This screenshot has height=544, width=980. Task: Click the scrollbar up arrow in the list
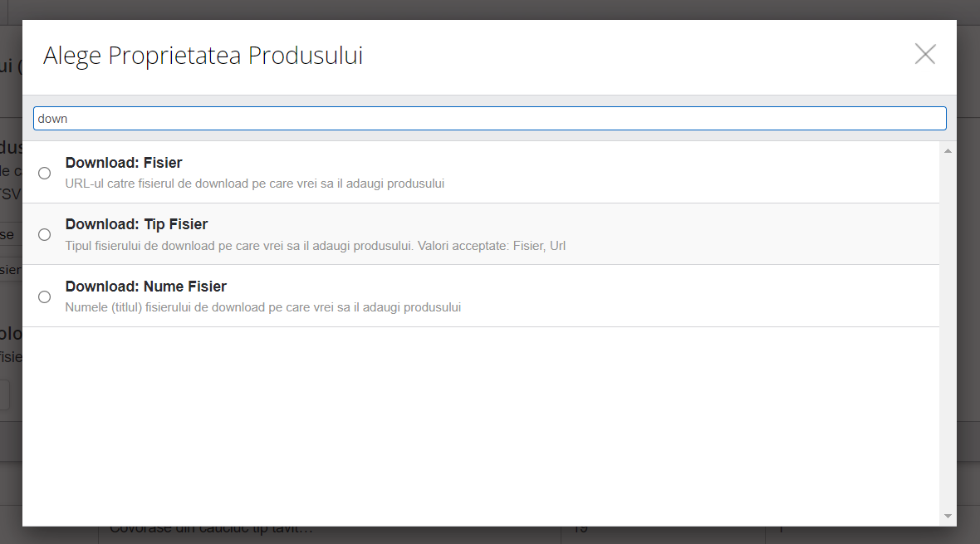[948, 151]
